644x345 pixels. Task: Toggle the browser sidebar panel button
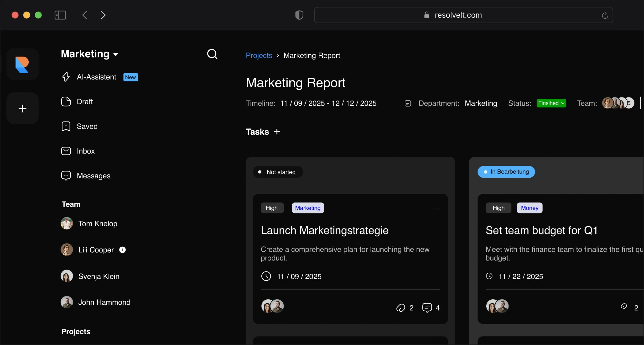click(60, 15)
